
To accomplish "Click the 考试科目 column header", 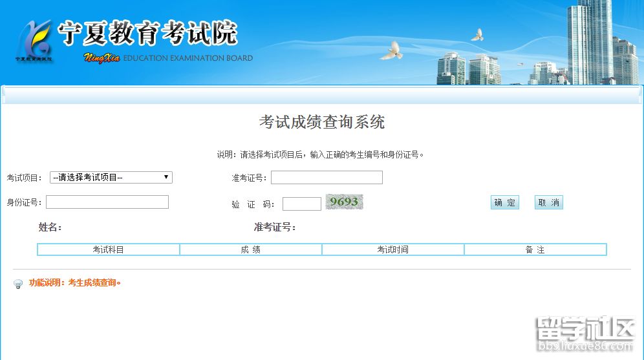I will (x=109, y=249).
